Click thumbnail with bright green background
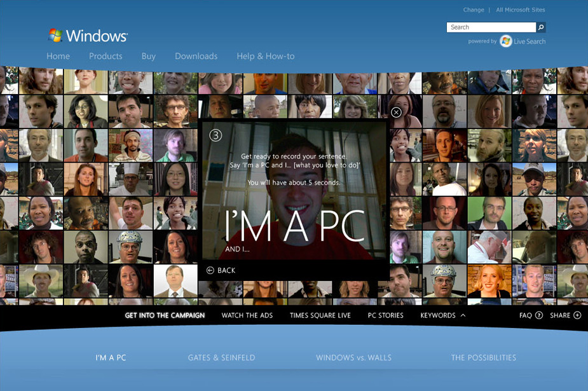The image size is (588, 391). (489, 213)
